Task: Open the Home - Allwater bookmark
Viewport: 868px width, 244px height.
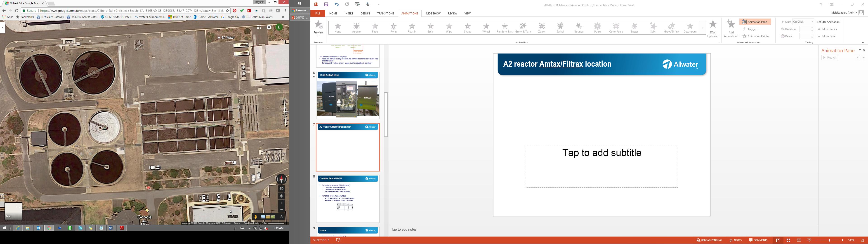Action: point(206,17)
